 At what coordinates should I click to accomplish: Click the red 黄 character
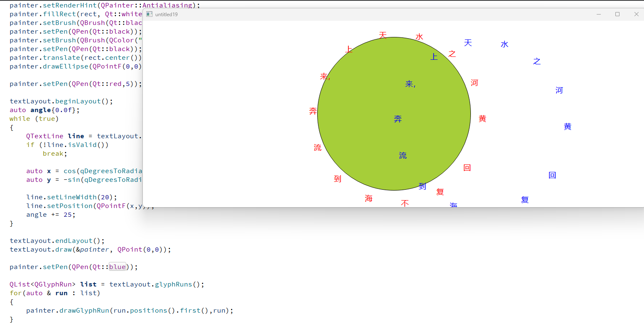482,119
